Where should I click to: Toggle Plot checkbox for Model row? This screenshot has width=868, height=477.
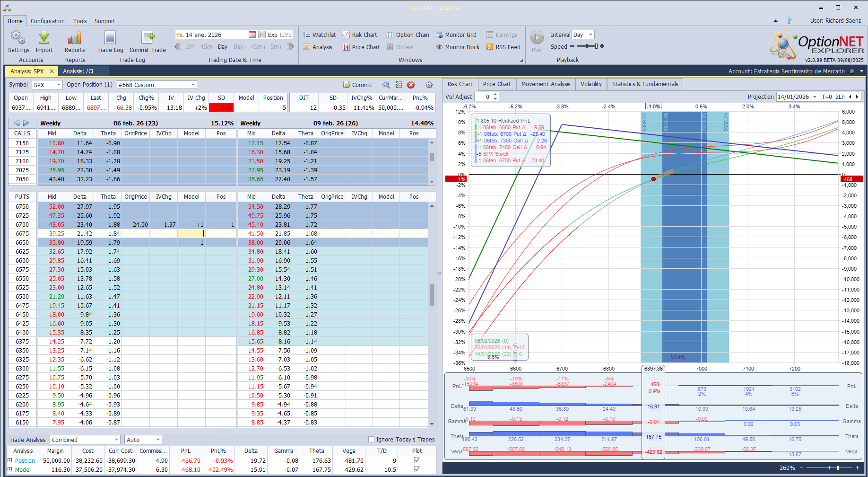pos(417,469)
